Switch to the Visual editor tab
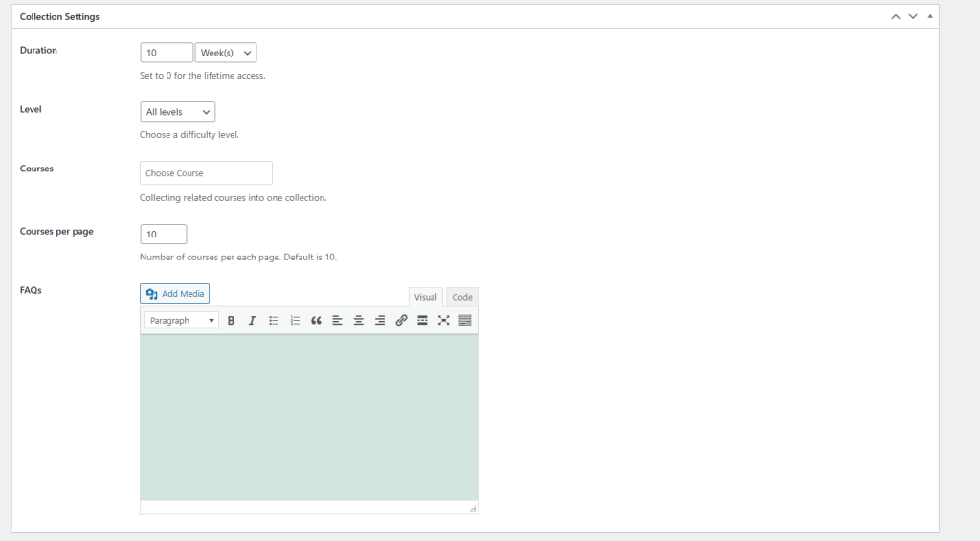This screenshot has width=980, height=541. [426, 297]
